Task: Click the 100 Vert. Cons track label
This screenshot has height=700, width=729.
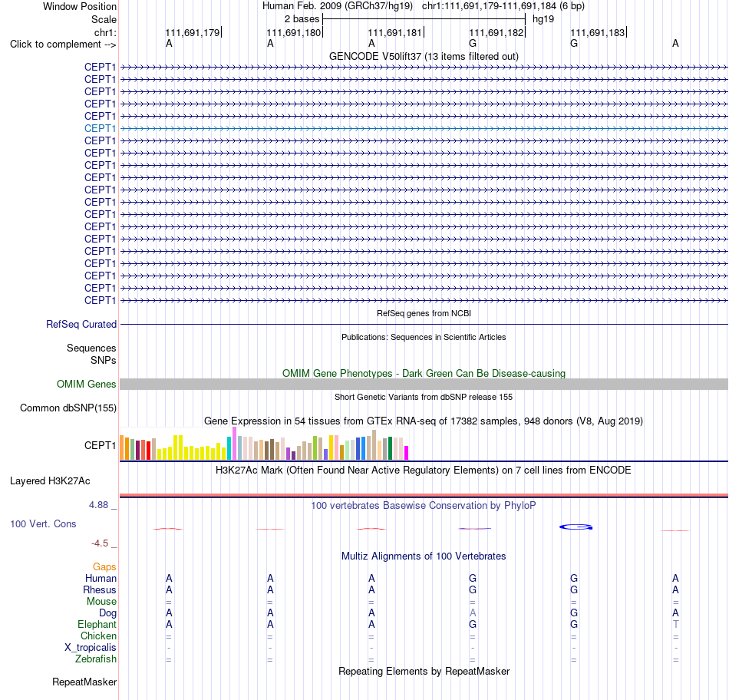Action: [x=43, y=523]
